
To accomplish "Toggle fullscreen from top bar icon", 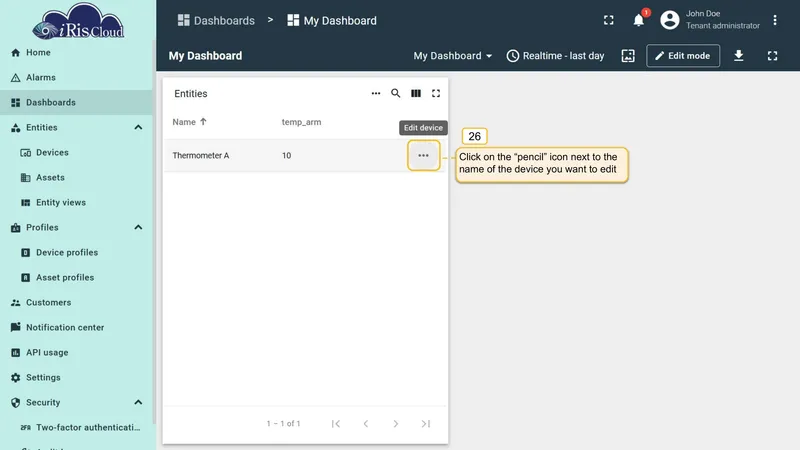I will (x=609, y=20).
